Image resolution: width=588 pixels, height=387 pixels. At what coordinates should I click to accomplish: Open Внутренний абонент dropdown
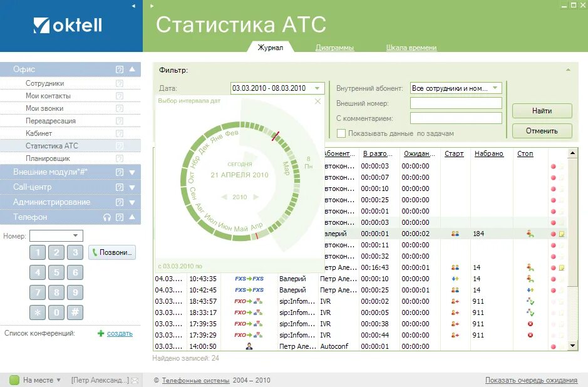point(495,88)
